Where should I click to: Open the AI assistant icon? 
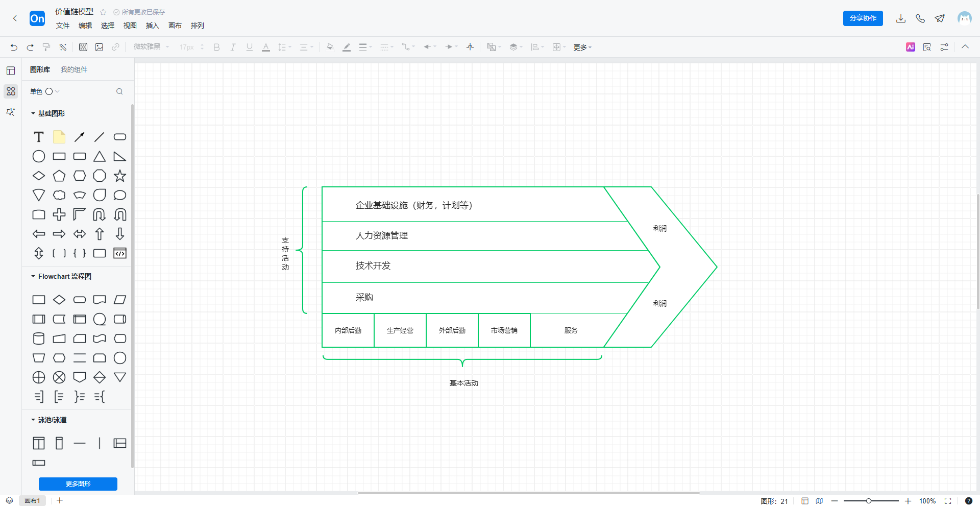pyautogui.click(x=911, y=47)
